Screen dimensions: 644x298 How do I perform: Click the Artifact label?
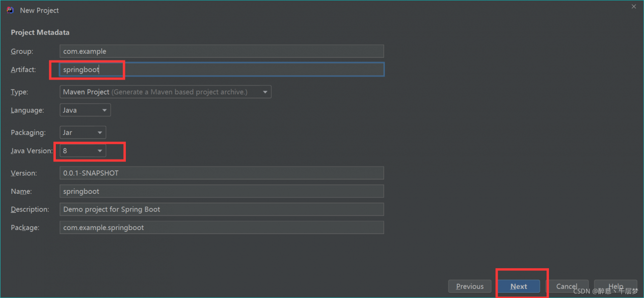[23, 69]
